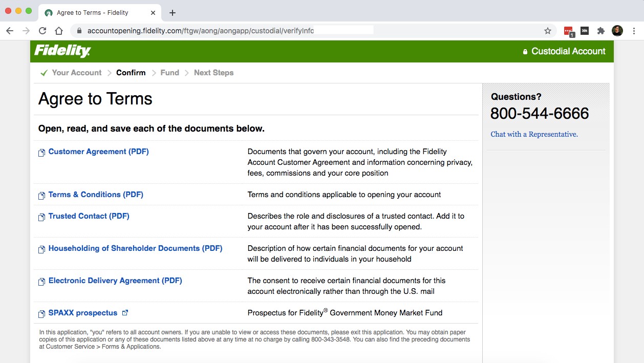The width and height of the screenshot is (644, 363).
Task: Reload the page with refresh icon
Action: [x=42, y=31]
